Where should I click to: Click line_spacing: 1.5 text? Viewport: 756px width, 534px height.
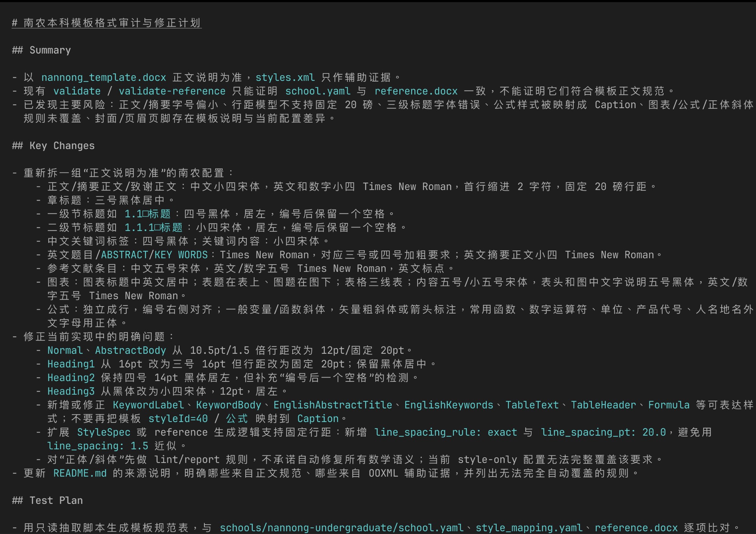point(98,446)
